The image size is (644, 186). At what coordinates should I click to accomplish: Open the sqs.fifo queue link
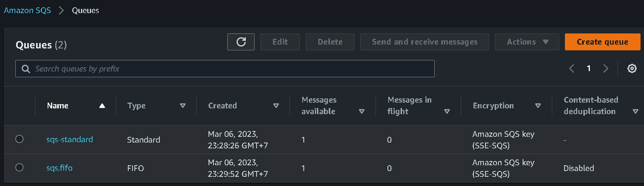tap(59, 168)
